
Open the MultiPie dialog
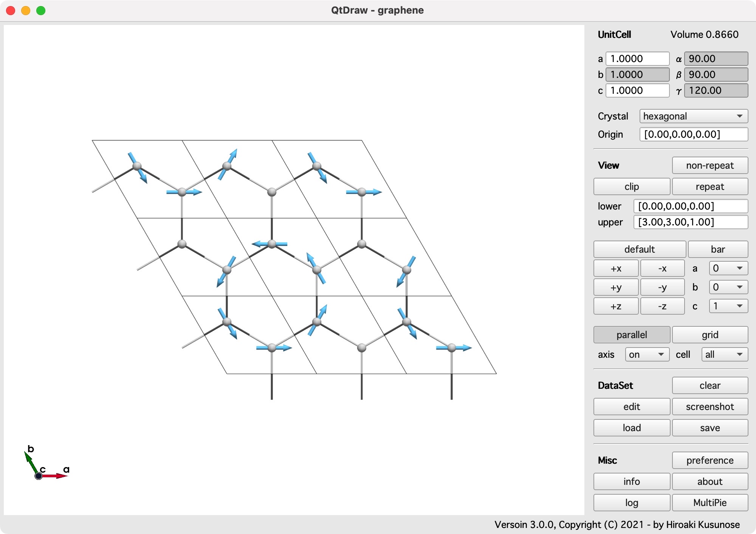click(x=710, y=503)
